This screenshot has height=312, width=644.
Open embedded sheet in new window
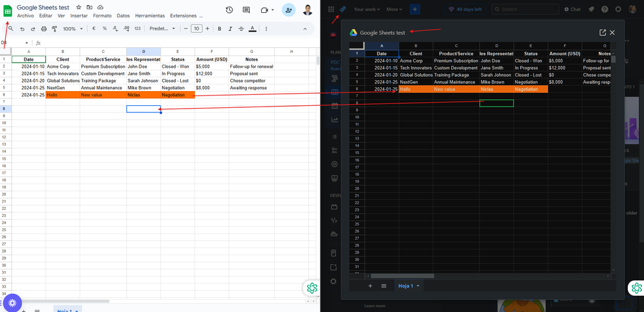[602, 32]
